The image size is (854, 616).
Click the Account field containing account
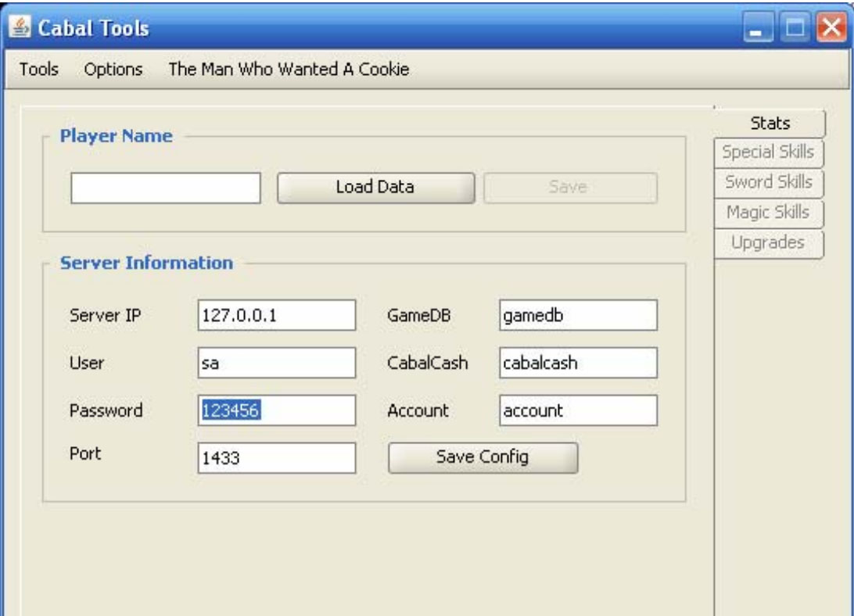pyautogui.click(x=578, y=410)
